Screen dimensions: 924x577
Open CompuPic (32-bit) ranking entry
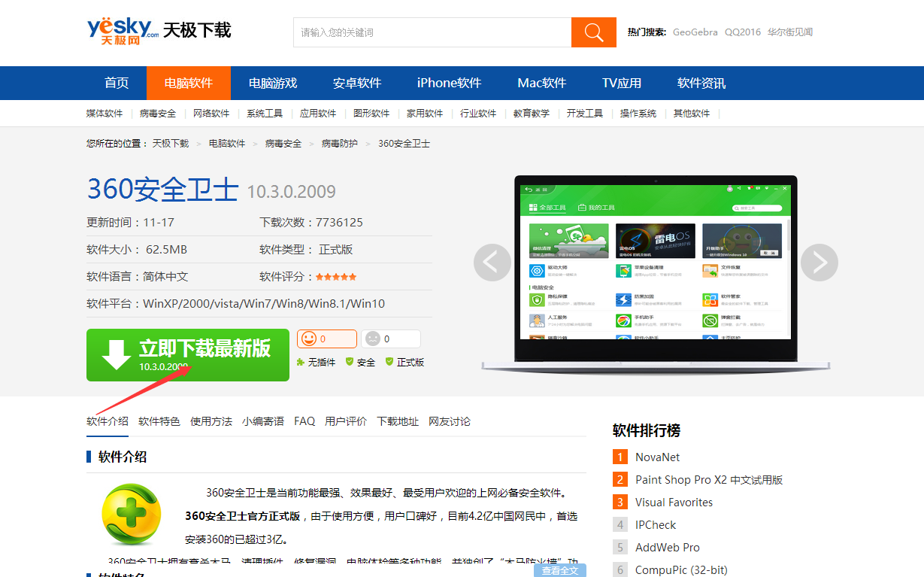(681, 570)
